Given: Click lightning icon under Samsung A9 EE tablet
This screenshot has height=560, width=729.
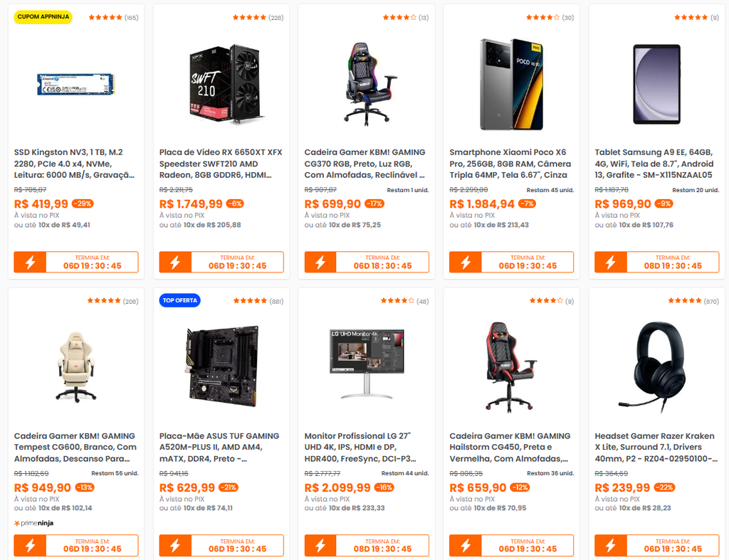Looking at the screenshot, I should tap(610, 262).
